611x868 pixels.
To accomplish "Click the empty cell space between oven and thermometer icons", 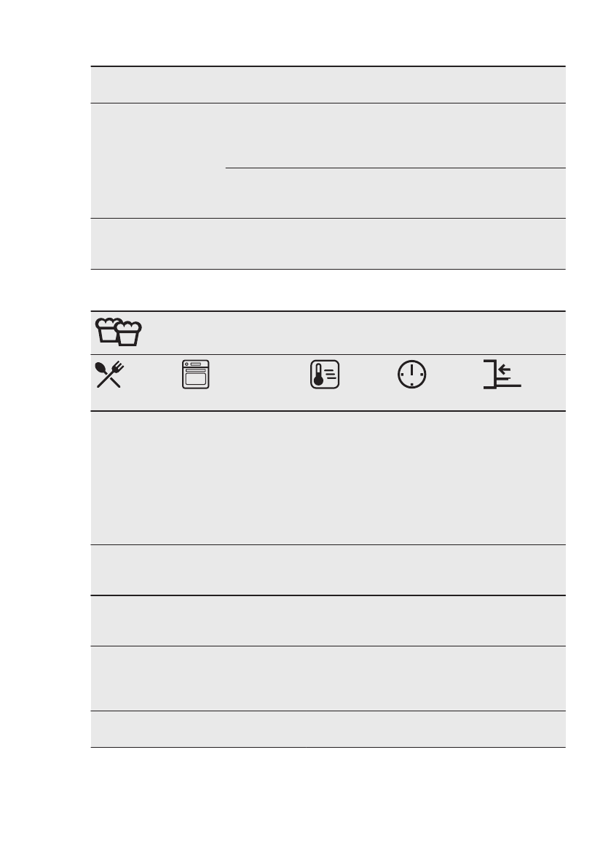I will 260,375.
